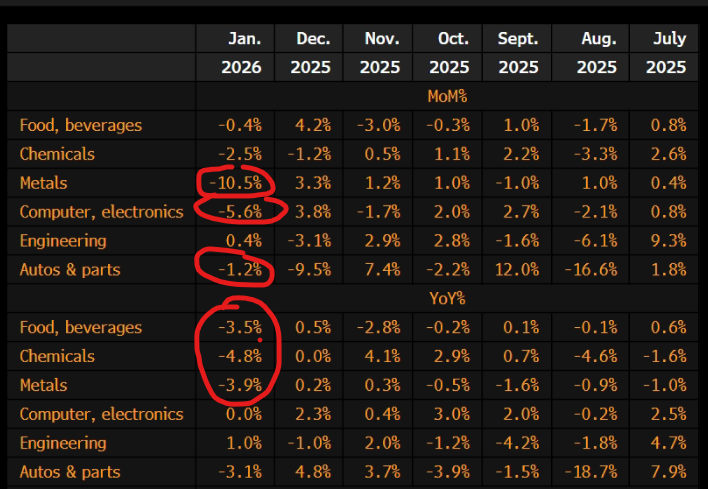Select "Engineering" label in MoM% section
The image size is (708, 489).
63,241
